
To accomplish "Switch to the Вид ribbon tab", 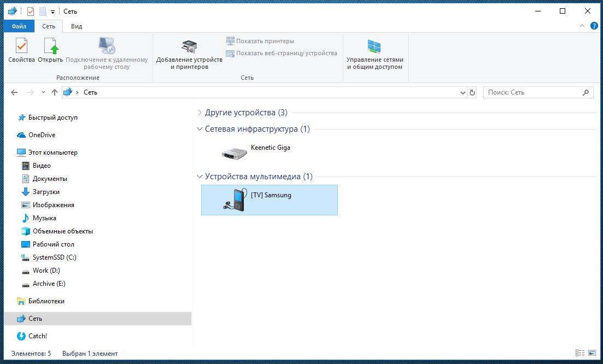I will (x=77, y=26).
